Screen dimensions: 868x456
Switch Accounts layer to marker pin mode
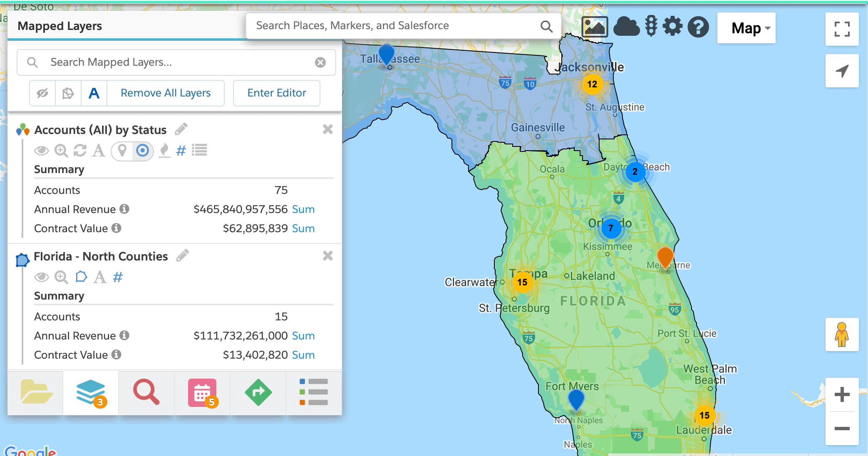coord(122,151)
